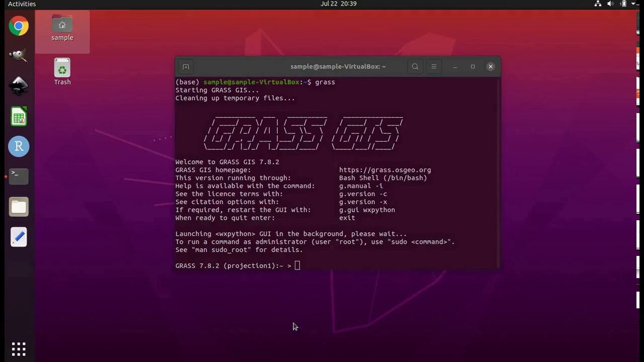Screen dimensions: 644x362
Task: Minimize the terminal window
Action: pos(455,66)
